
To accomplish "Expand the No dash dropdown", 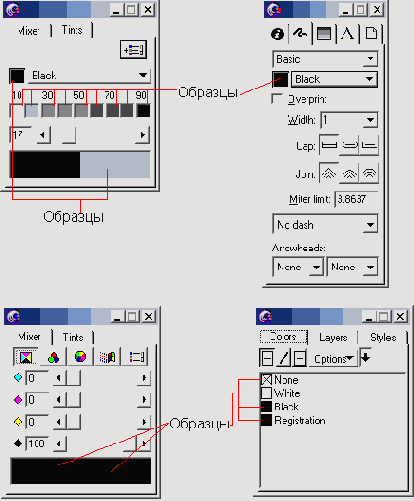I will (325, 225).
